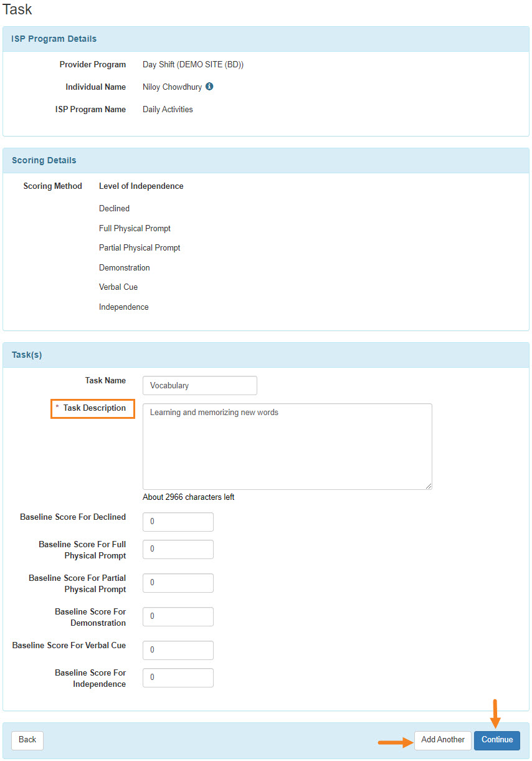
Task: Click inside the Task Description text area
Action: click(287, 446)
